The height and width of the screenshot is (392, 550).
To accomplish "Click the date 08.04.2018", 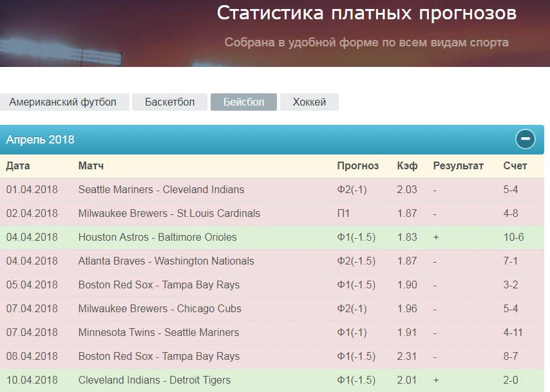I will pyautogui.click(x=32, y=356).
